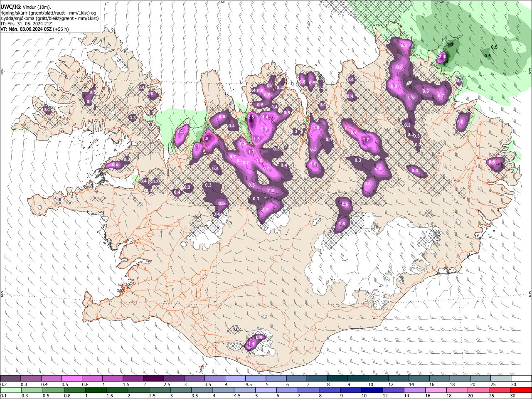Viewport: 532px width, 399px height.
Task: Click the palest green rain swatch between 0.1 and 0.3
Action: click(x=10, y=390)
